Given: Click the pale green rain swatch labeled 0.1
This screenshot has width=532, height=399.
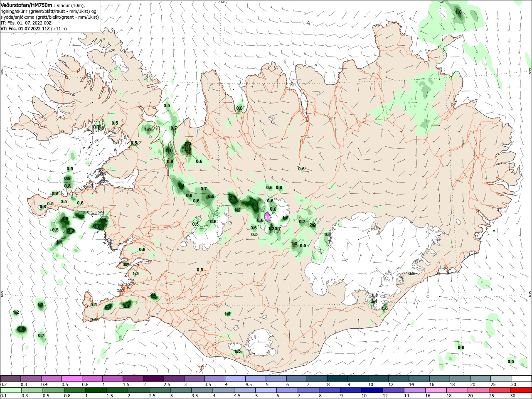Looking at the screenshot, I should click(10, 390).
